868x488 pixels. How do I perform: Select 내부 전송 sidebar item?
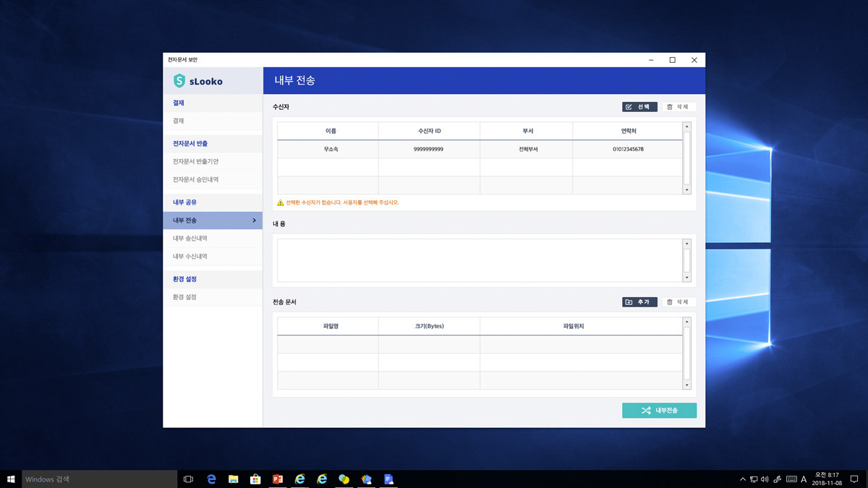(213, 221)
